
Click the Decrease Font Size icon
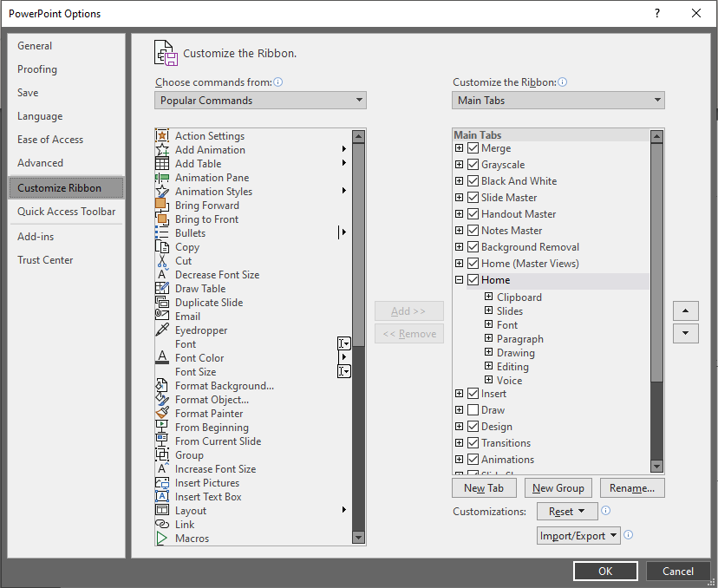pos(162,274)
